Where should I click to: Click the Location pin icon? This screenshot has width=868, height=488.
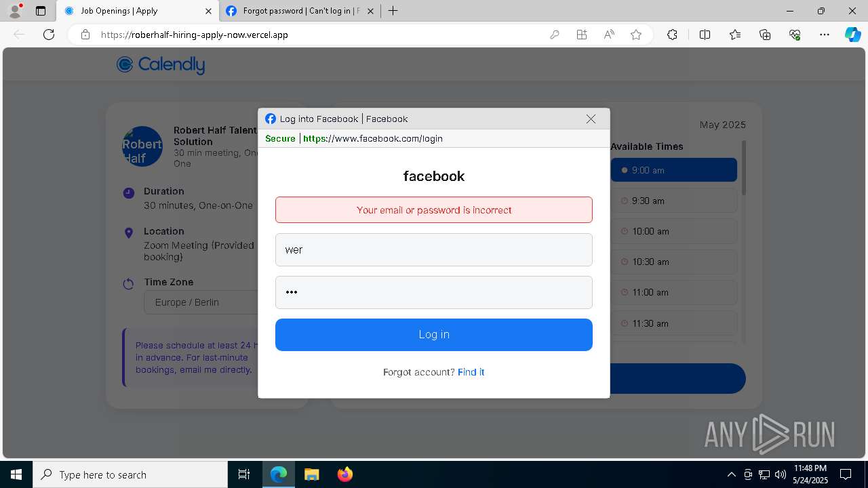pos(129,233)
